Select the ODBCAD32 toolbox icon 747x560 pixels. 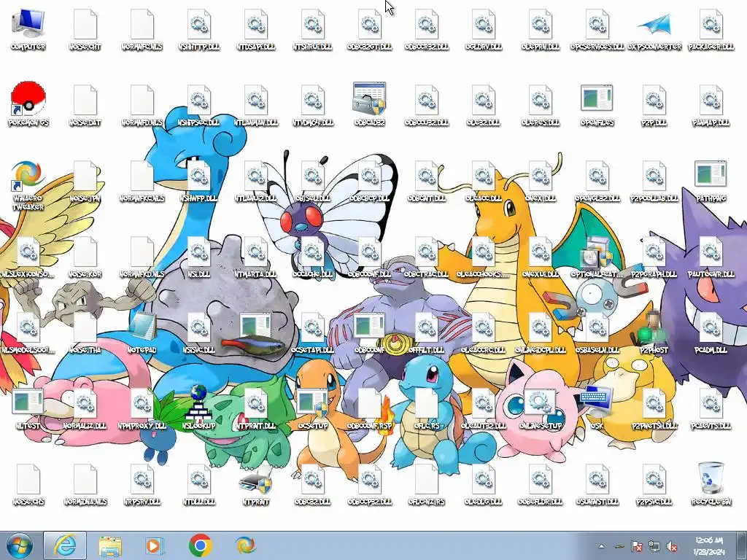pos(369,98)
